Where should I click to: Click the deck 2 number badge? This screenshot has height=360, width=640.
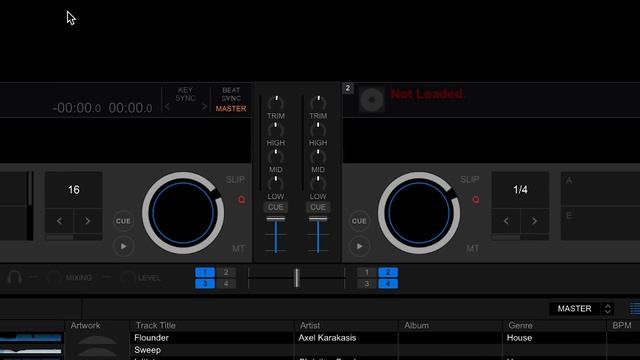tap(348, 88)
